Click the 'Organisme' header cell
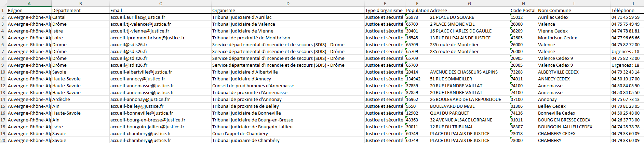 click(x=288, y=10)
